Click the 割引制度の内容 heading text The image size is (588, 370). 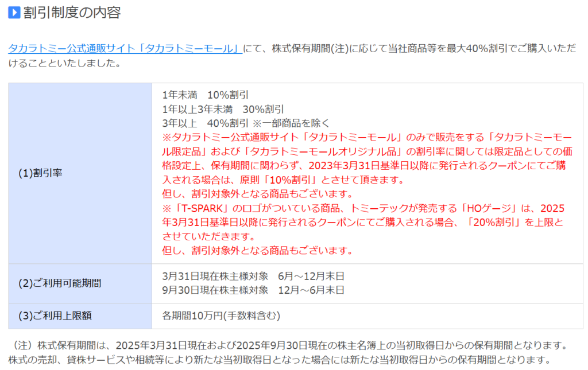point(72,13)
